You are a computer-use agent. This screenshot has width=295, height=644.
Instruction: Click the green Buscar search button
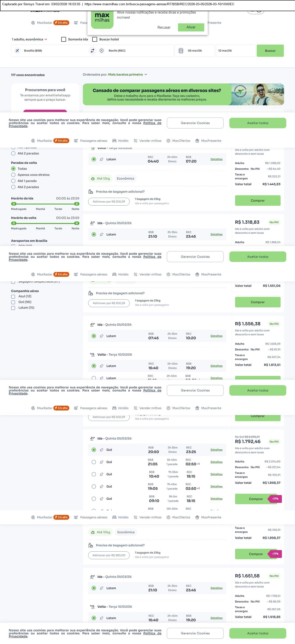270,51
